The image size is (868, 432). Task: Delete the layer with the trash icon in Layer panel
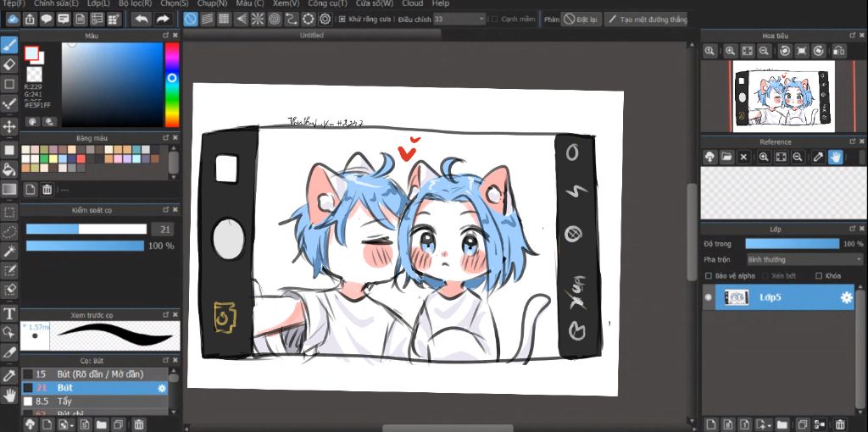pyautogui.click(x=840, y=424)
